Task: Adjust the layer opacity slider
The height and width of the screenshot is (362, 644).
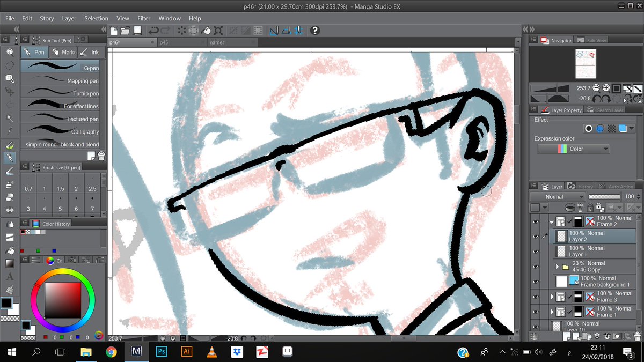Action: tap(604, 197)
